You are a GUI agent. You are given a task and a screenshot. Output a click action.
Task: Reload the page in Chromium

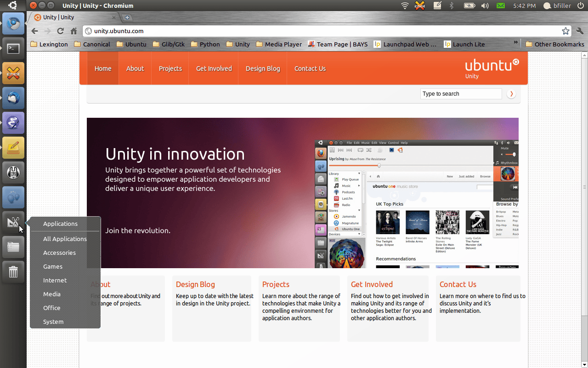point(60,31)
